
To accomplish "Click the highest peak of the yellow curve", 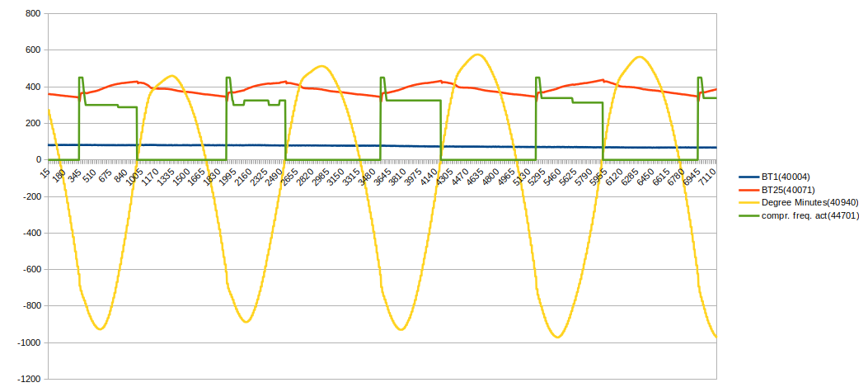I will (477, 54).
